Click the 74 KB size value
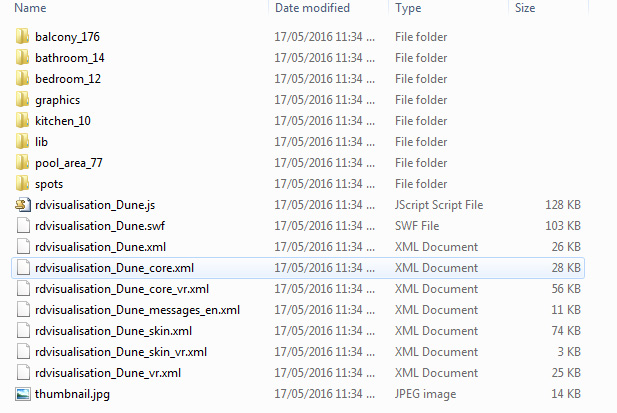Image resolution: width=617 pixels, height=413 pixels. coord(566,331)
